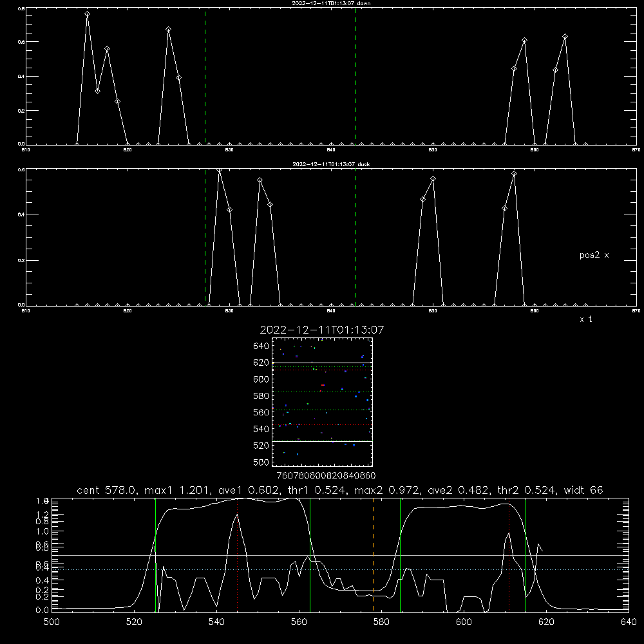Click the scatter plot y-axis label '500'
Screen dimensions: 644x644
click(x=261, y=462)
